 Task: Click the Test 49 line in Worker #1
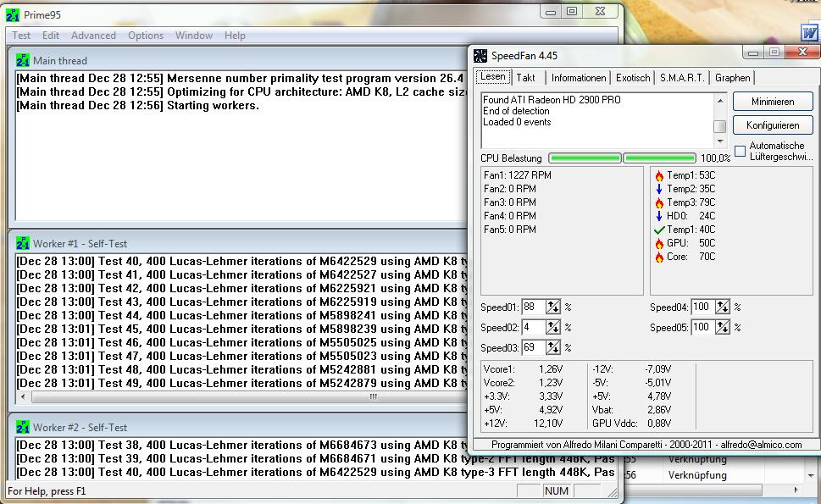[242, 383]
